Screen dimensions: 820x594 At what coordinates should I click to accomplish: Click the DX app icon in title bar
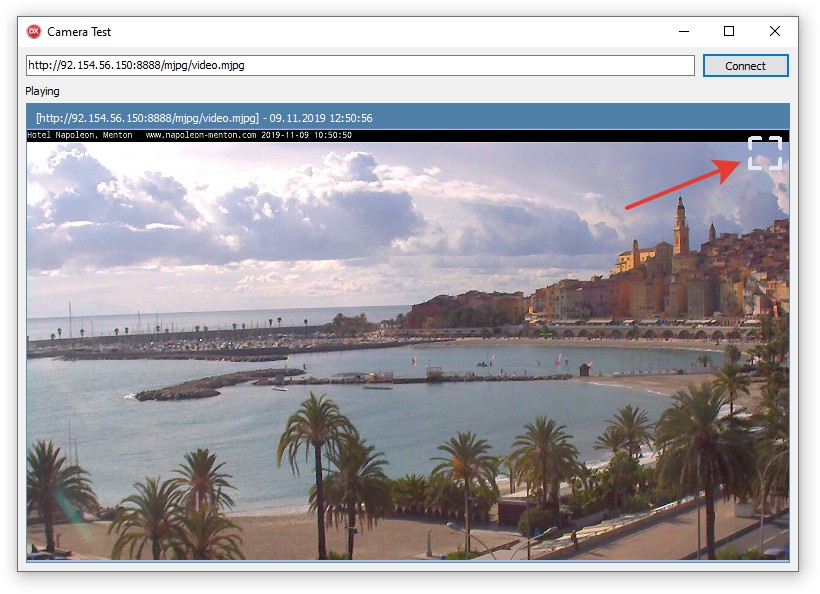click(x=34, y=31)
